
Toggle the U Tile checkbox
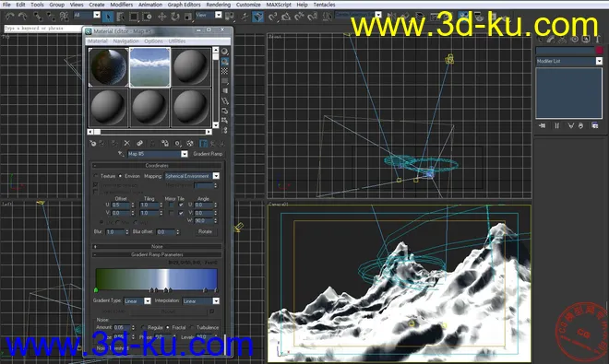click(181, 205)
